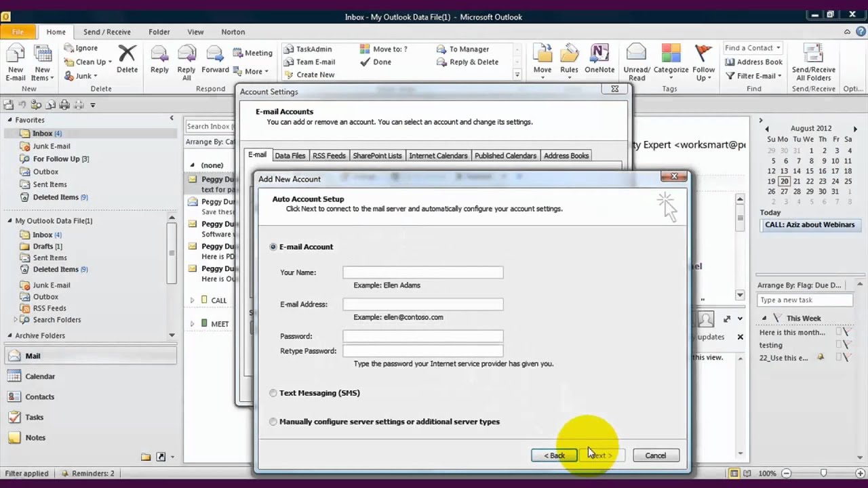Run the Team E-mail quick step
This screenshot has height=488, width=868.
coord(310,62)
